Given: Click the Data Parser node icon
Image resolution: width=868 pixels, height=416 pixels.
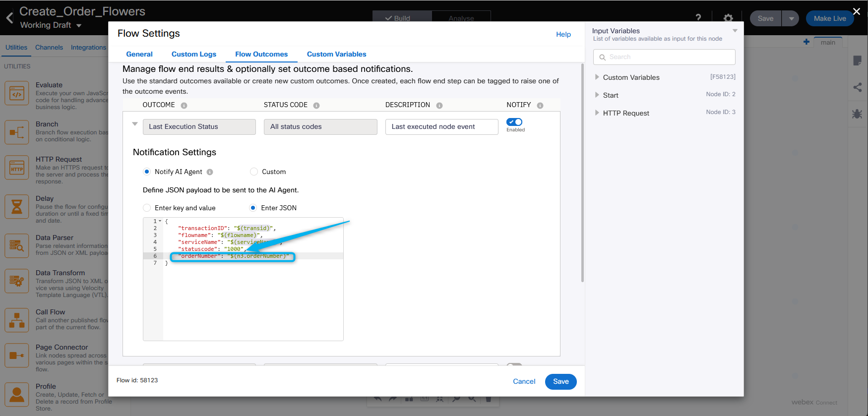Looking at the screenshot, I should pyautogui.click(x=17, y=246).
